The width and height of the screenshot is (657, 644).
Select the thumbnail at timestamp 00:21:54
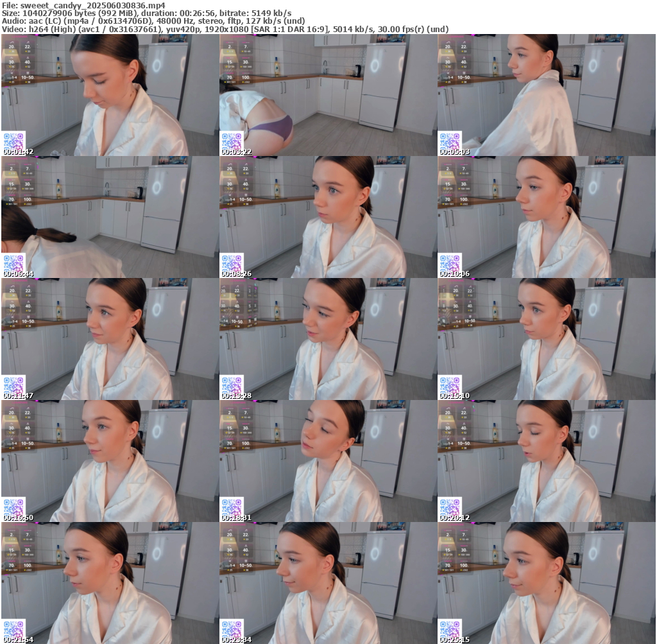click(x=110, y=583)
